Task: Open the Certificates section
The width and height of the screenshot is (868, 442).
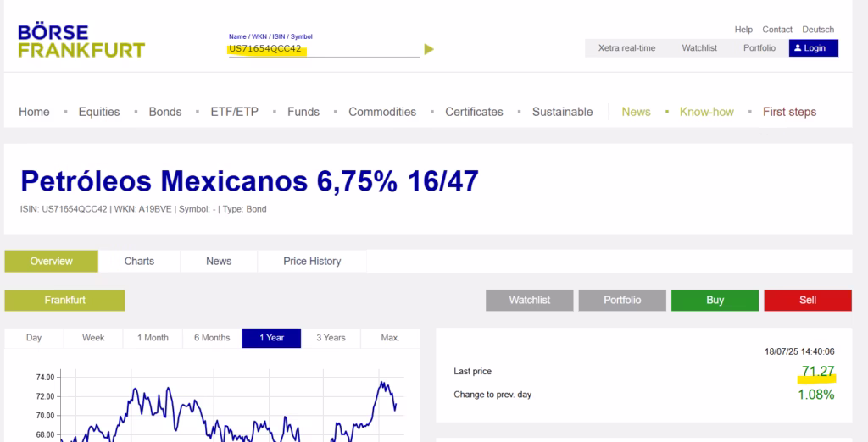Action: pyautogui.click(x=475, y=112)
